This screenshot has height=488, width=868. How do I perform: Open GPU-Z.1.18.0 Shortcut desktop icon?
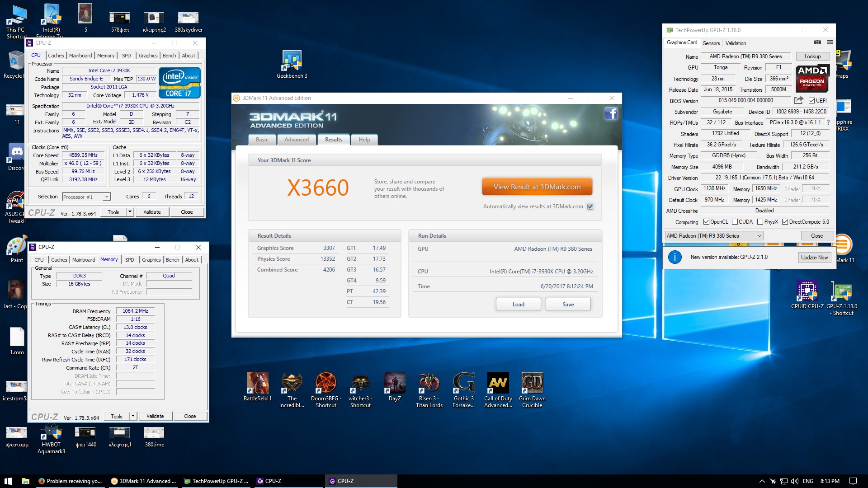pos(842,298)
